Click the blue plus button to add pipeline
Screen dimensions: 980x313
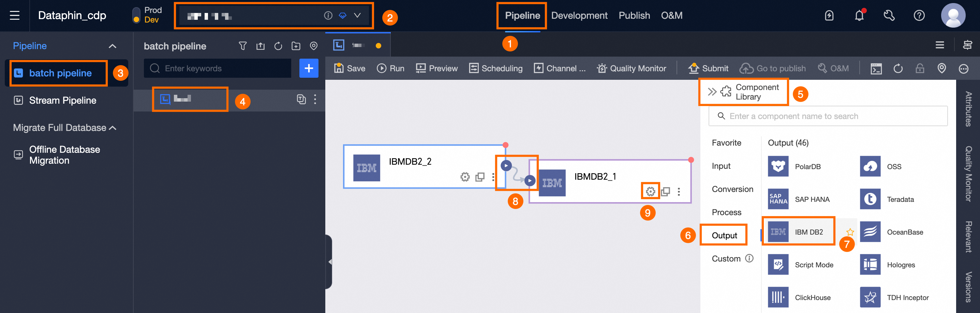click(x=309, y=69)
